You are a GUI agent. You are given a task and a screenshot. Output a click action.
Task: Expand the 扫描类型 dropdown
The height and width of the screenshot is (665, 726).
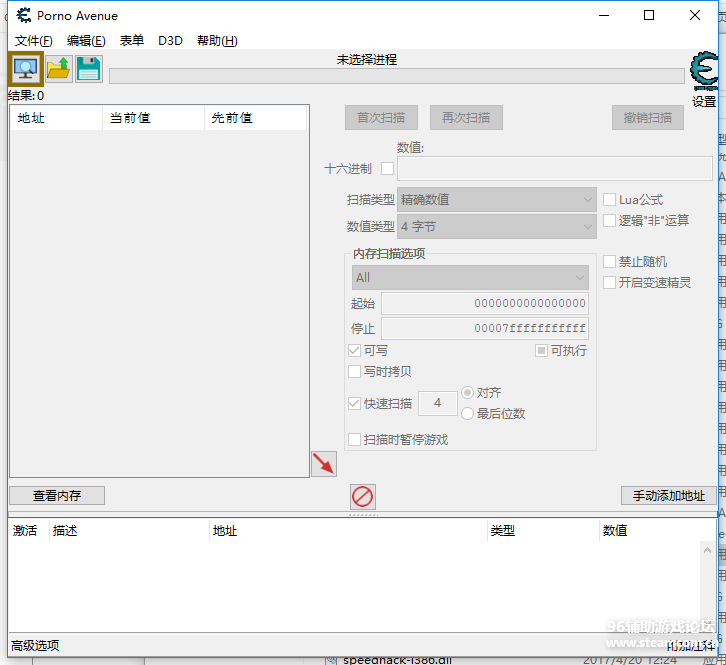click(x=497, y=200)
